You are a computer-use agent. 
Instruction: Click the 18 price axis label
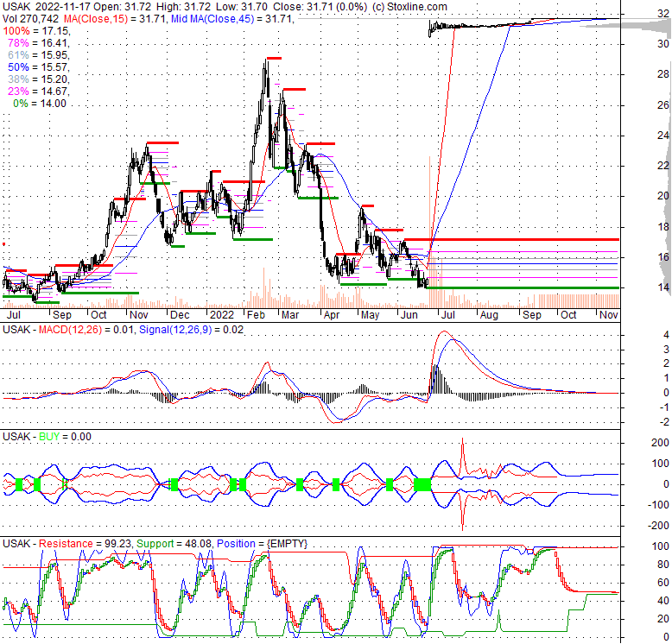click(x=663, y=226)
